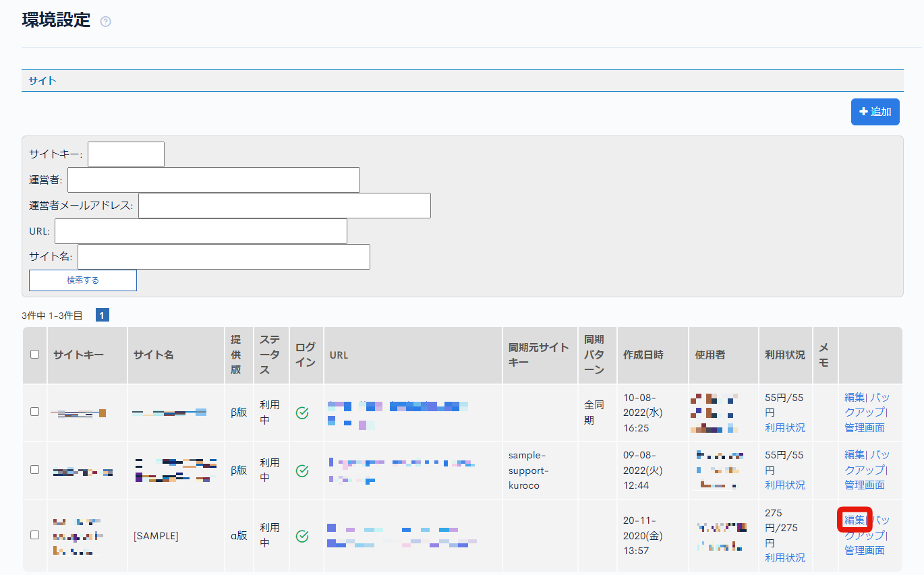Click the 3件中 1-3件目 result count
This screenshot has width=924, height=575.
pos(52,315)
